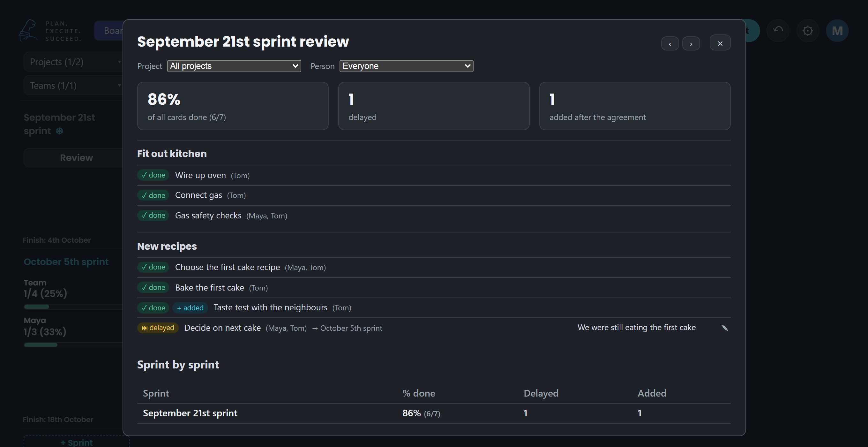Open the Project dropdown All projects
Viewport: 868px width, 447px height.
(234, 66)
